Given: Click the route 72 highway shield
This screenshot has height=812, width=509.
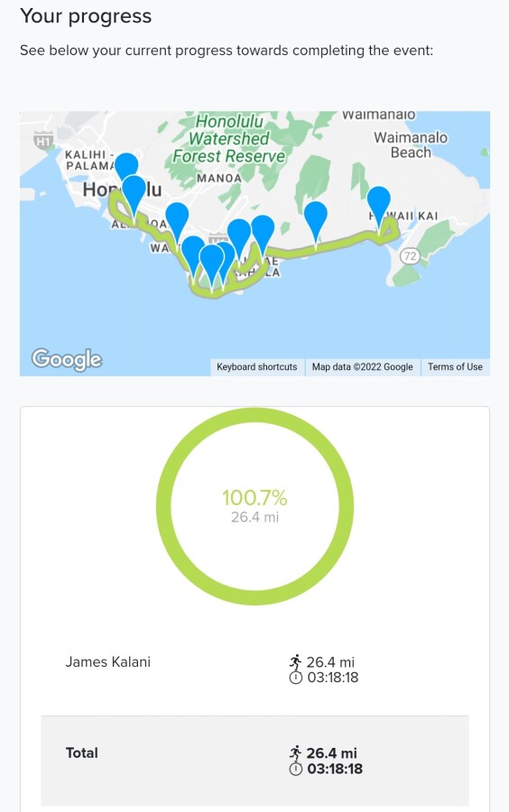Looking at the screenshot, I should pyautogui.click(x=410, y=256).
